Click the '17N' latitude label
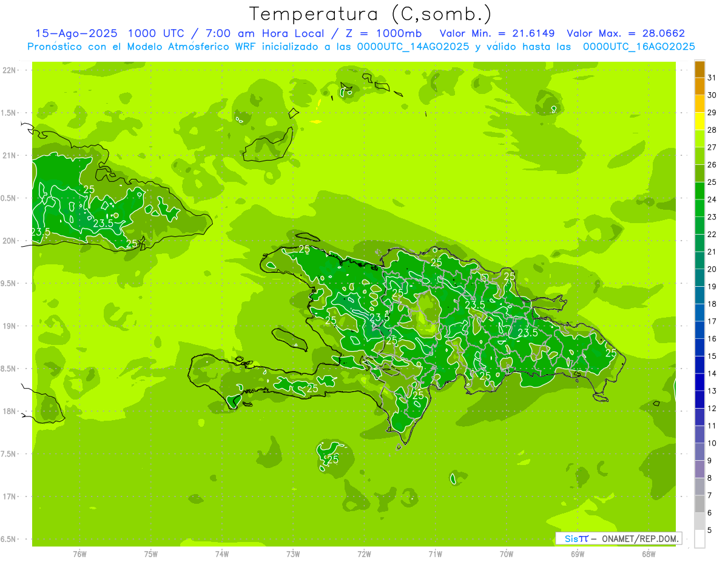Viewport: 728px width, 562px height. 10,497
